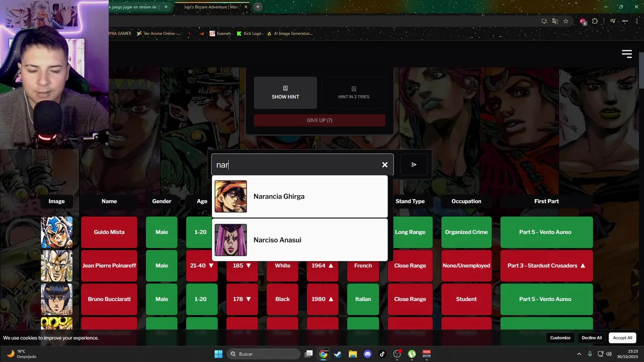This screenshot has width=644, height=362.
Task: Open AI Image Generator bookmark
Action: pyautogui.click(x=290, y=34)
